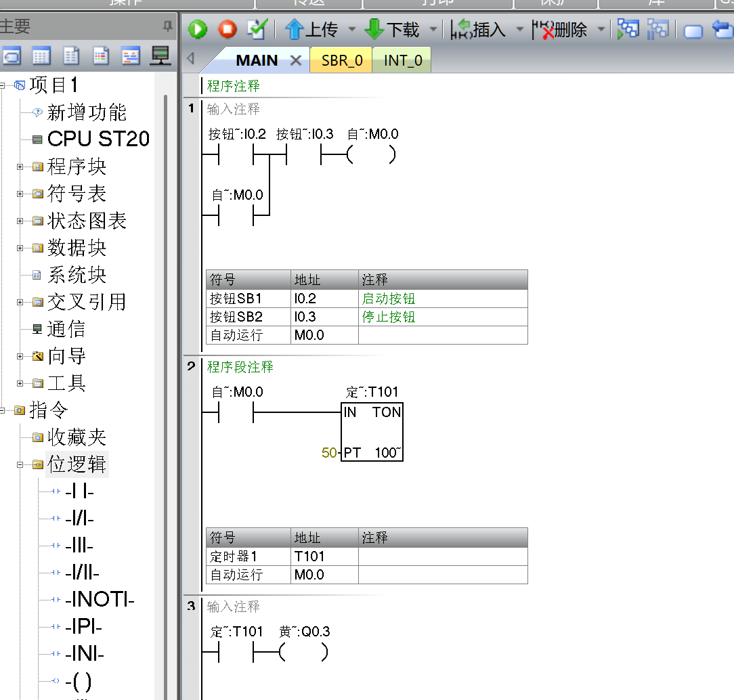
Task: Select 通信 in project tree
Action: click(66, 329)
